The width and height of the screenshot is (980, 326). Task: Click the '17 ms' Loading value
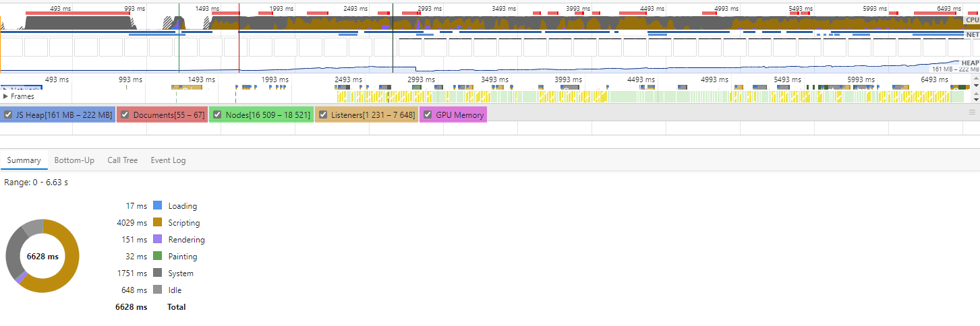[x=136, y=205]
